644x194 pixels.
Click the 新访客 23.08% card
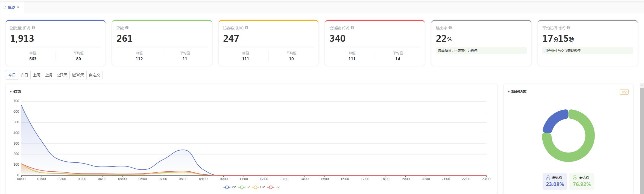click(555, 181)
